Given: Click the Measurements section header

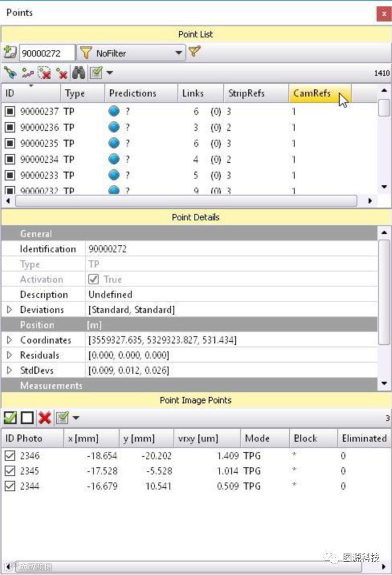Looking at the screenshot, I should (x=189, y=385).
